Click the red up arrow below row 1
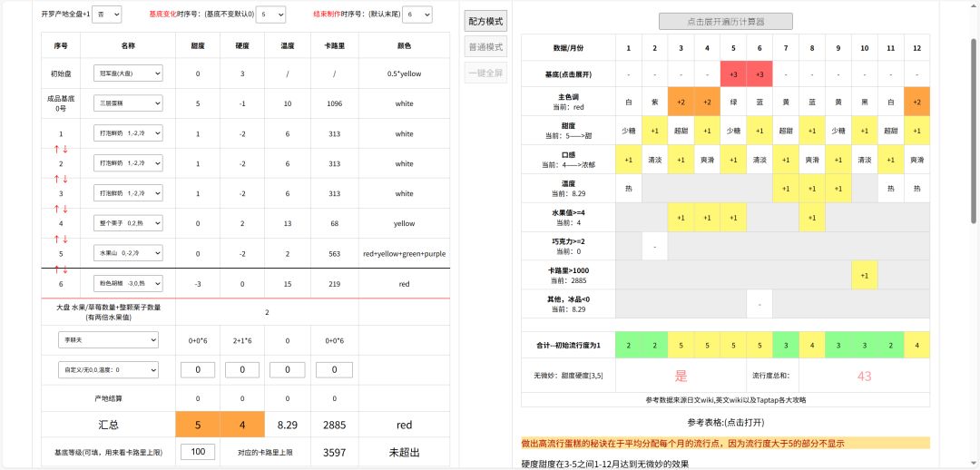The width and height of the screenshot is (980, 470). coord(56,149)
